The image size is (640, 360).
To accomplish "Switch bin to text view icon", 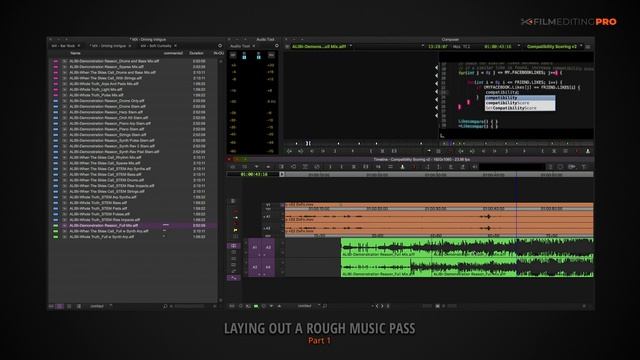I will [60, 306].
